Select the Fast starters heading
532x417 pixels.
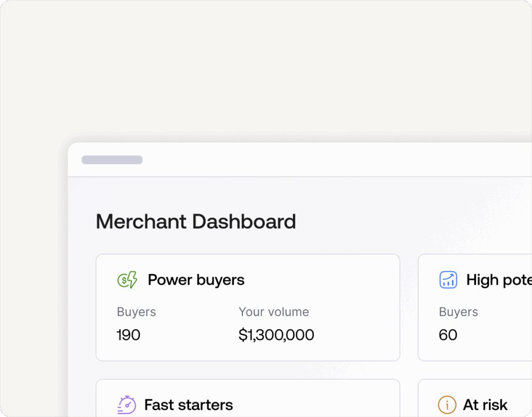pyautogui.click(x=189, y=405)
